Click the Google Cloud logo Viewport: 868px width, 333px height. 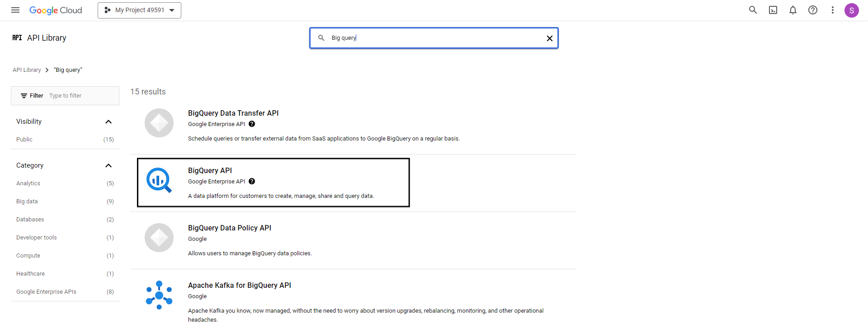click(56, 10)
